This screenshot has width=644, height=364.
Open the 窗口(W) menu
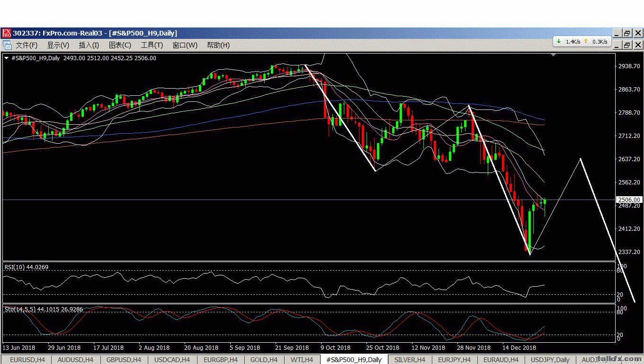[185, 45]
